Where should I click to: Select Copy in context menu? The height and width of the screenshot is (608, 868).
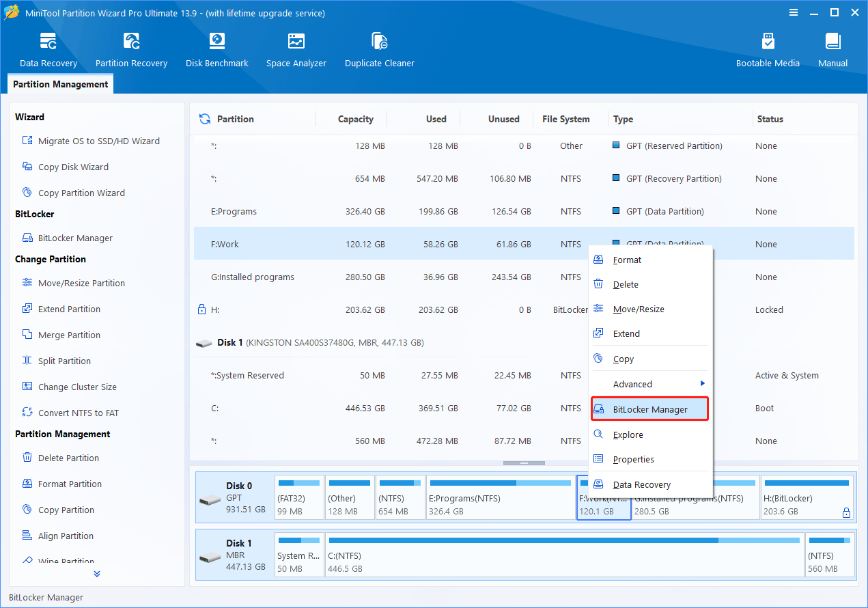651,359
